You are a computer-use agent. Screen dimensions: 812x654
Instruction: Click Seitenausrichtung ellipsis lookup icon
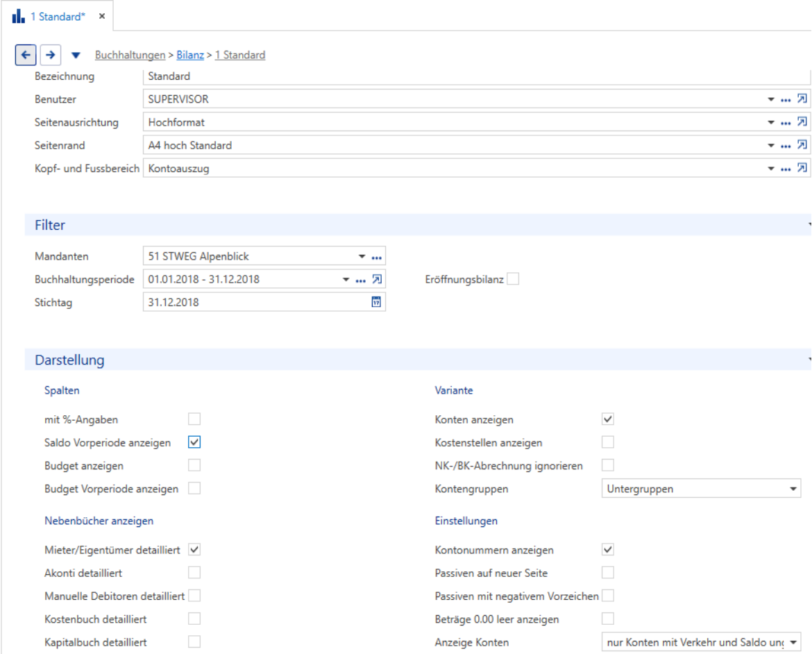coord(786,124)
